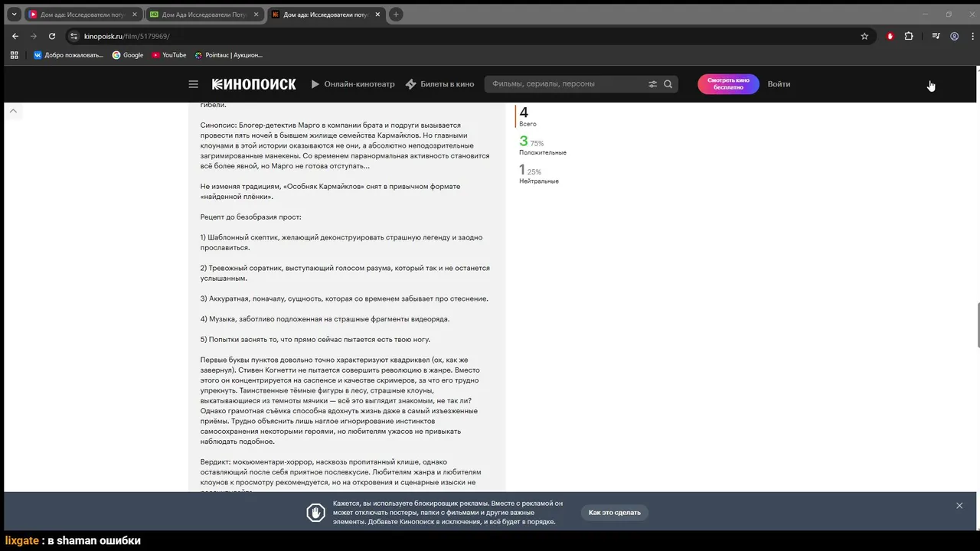Open the red extension icon
Viewport: 980px width, 551px height.
[x=890, y=36]
